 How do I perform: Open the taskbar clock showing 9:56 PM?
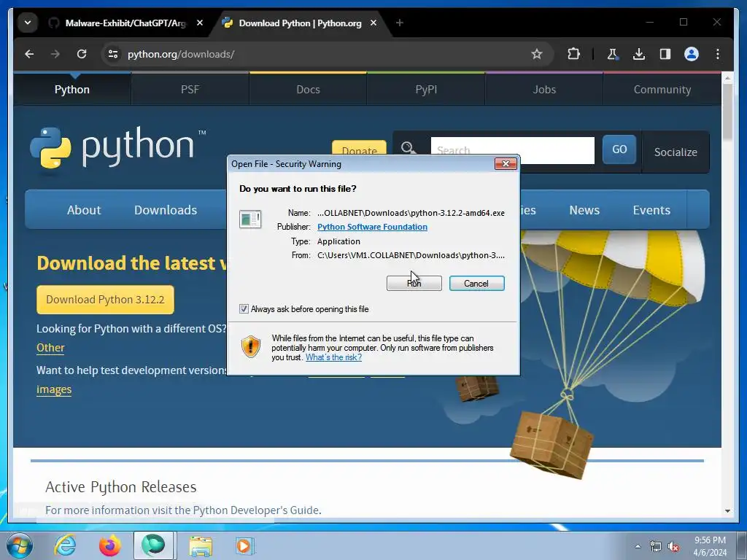coord(710,546)
